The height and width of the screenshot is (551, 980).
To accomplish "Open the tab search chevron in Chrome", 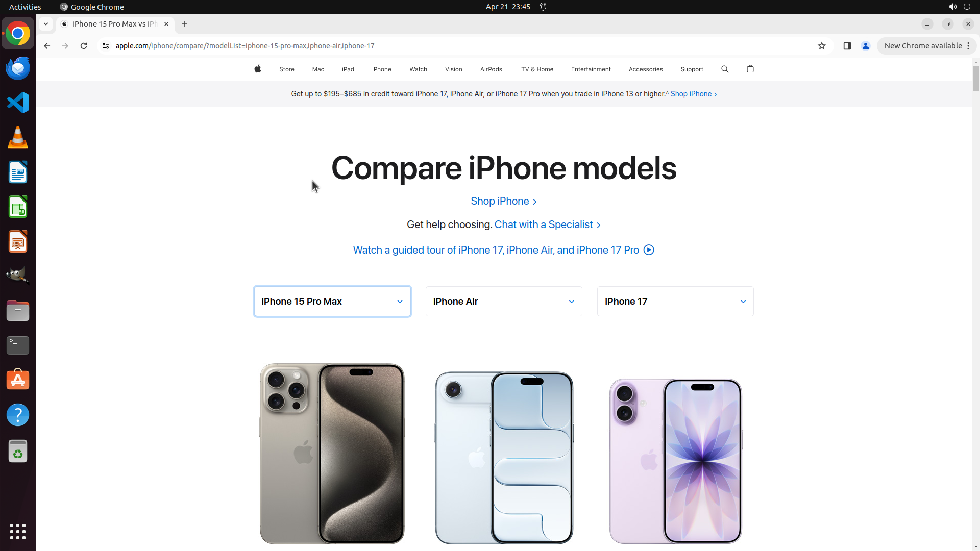I will (x=46, y=24).
